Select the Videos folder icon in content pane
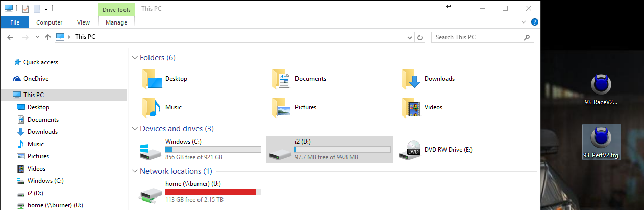Viewport: 644px width, 210px height. 411,107
